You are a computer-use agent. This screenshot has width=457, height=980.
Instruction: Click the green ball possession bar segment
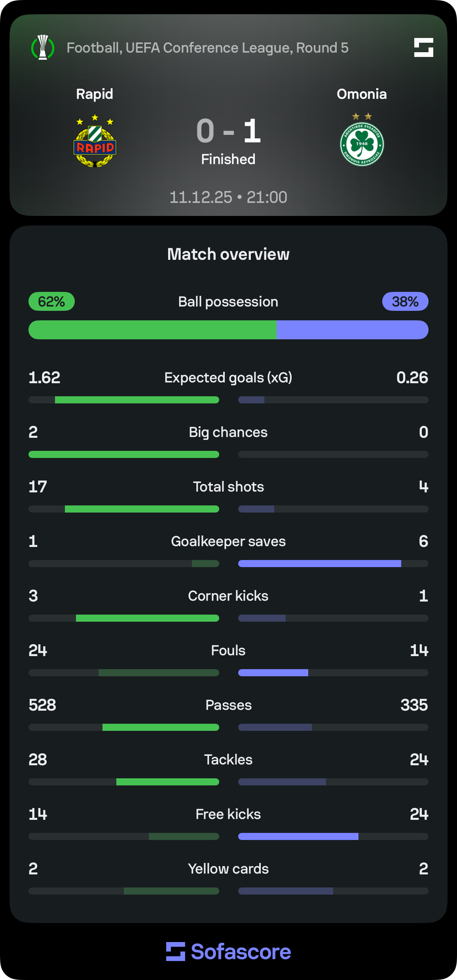point(152,330)
